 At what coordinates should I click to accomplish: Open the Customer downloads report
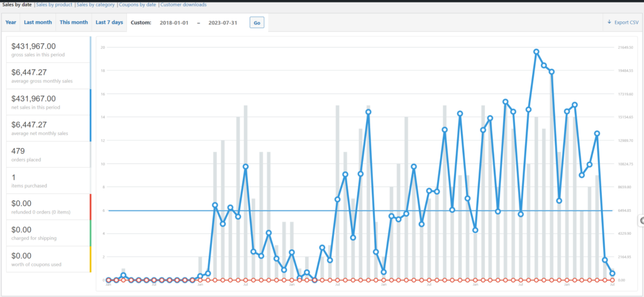(184, 5)
